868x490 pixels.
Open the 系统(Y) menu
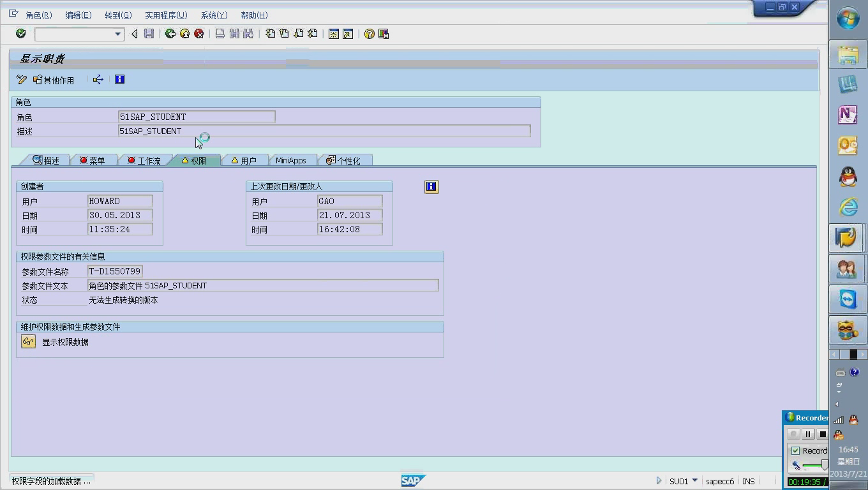pyautogui.click(x=214, y=15)
